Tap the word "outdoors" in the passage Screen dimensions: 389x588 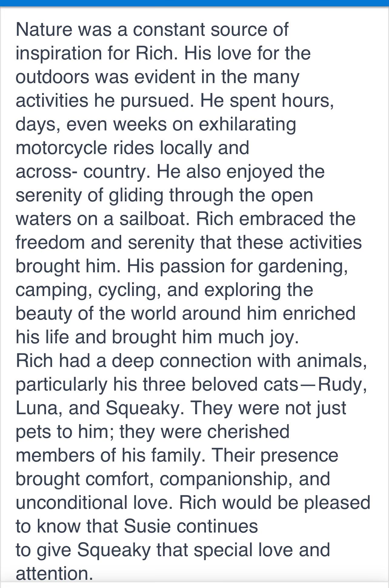pos(52,77)
